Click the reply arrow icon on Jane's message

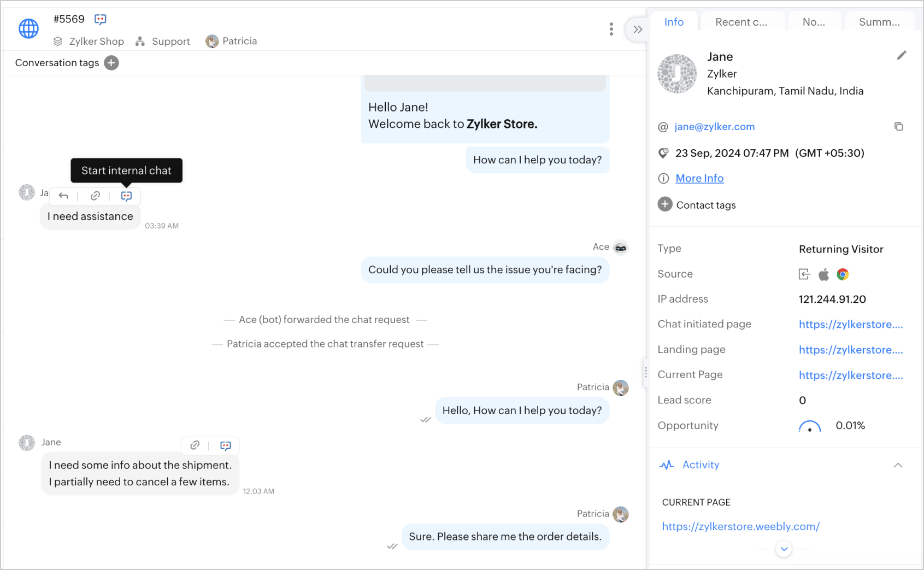tap(63, 196)
